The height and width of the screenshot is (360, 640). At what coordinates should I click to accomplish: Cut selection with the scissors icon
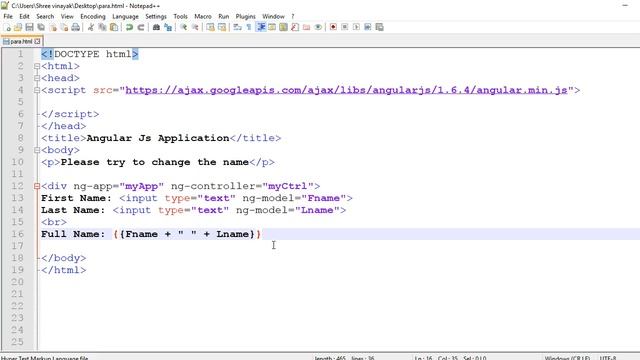tap(91, 27)
